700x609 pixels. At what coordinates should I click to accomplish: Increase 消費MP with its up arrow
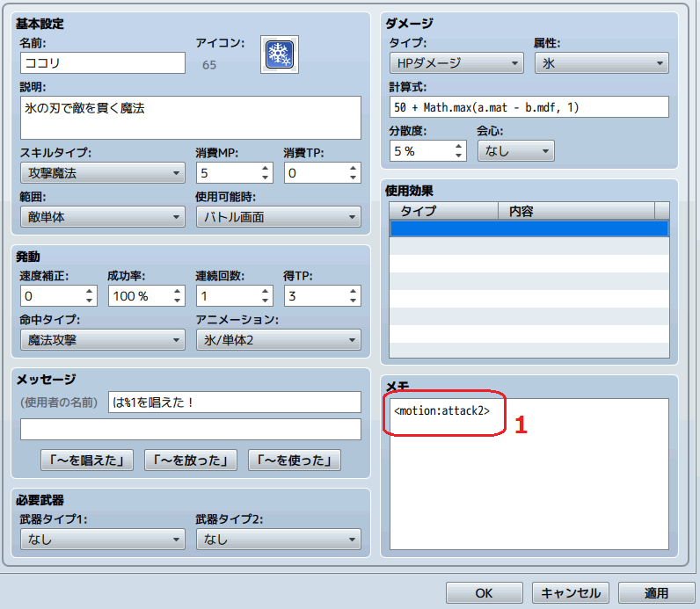click(266, 168)
